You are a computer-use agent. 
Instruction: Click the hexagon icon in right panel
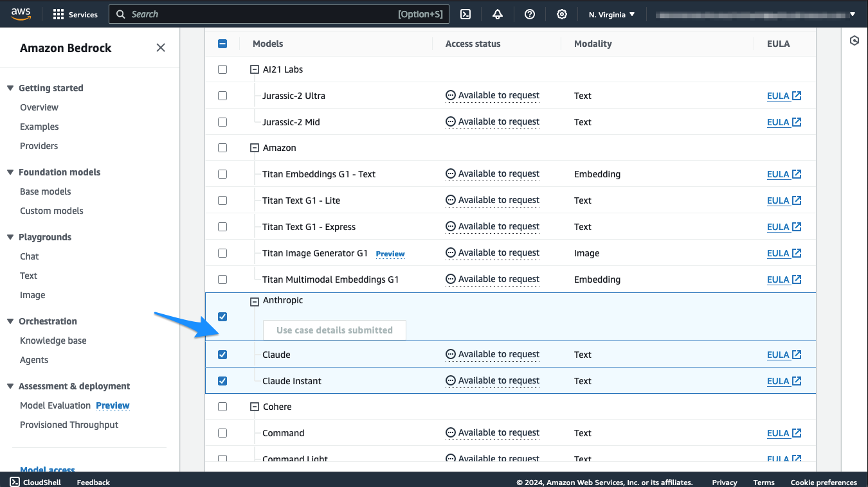click(x=854, y=40)
